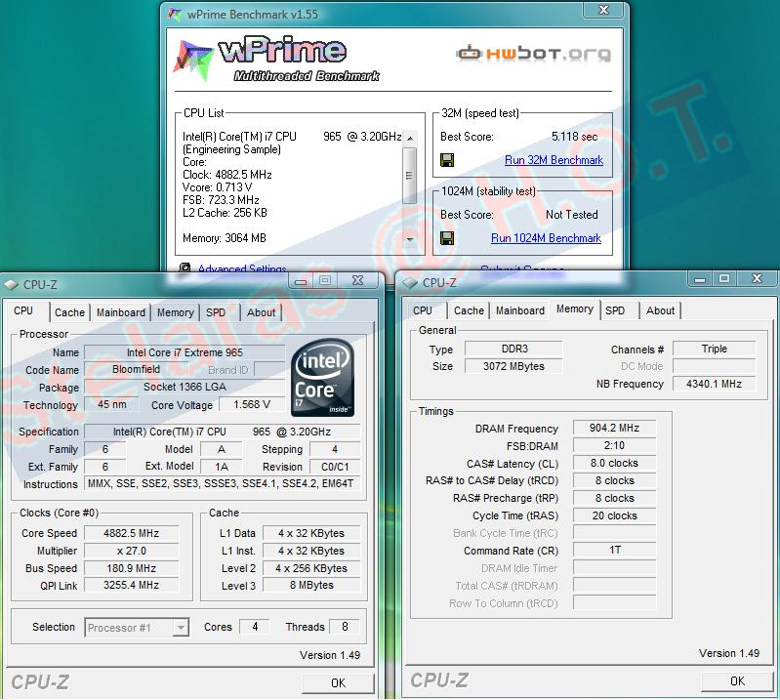This screenshot has height=700, width=780.
Task: Click the Core Speed value 4882.5 MHz
Action: click(132, 533)
